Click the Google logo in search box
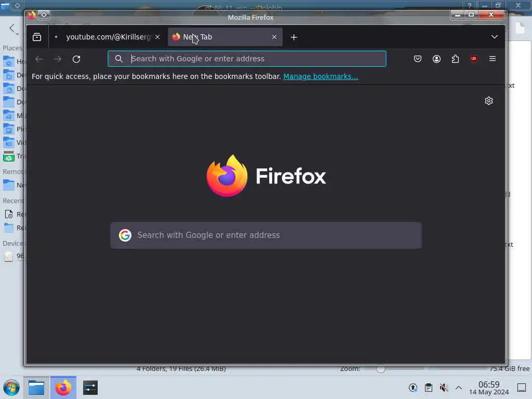Viewport: 532px width, 399px height. [x=125, y=235]
